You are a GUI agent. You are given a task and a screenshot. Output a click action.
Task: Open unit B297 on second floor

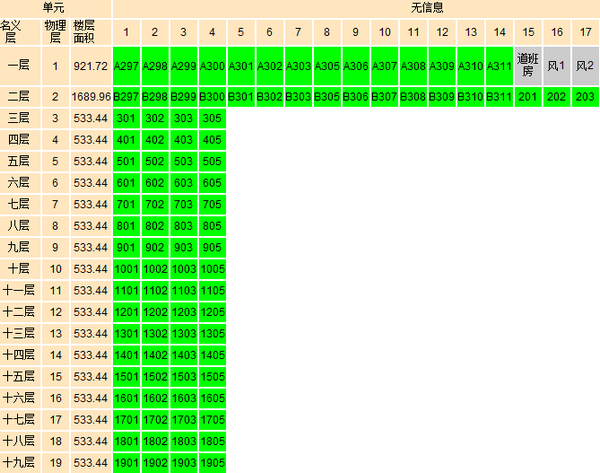[126, 97]
